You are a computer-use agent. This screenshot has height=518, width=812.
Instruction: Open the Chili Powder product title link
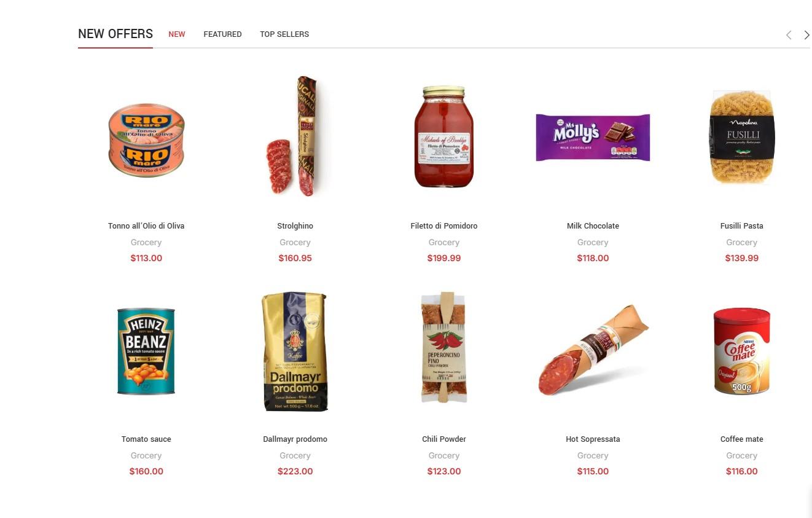pos(444,439)
